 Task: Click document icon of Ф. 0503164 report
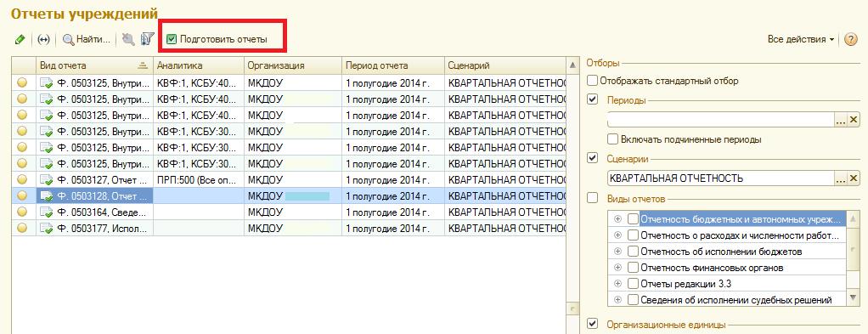(47, 212)
